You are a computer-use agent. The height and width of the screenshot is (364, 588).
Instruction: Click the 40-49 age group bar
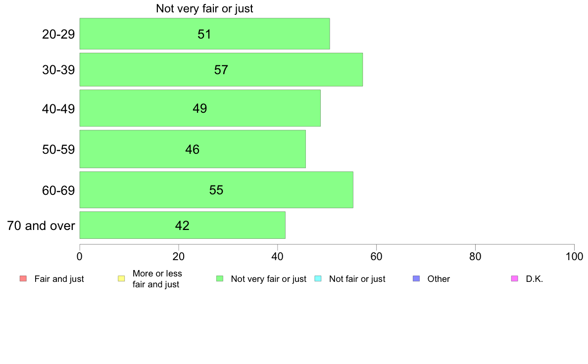click(200, 108)
